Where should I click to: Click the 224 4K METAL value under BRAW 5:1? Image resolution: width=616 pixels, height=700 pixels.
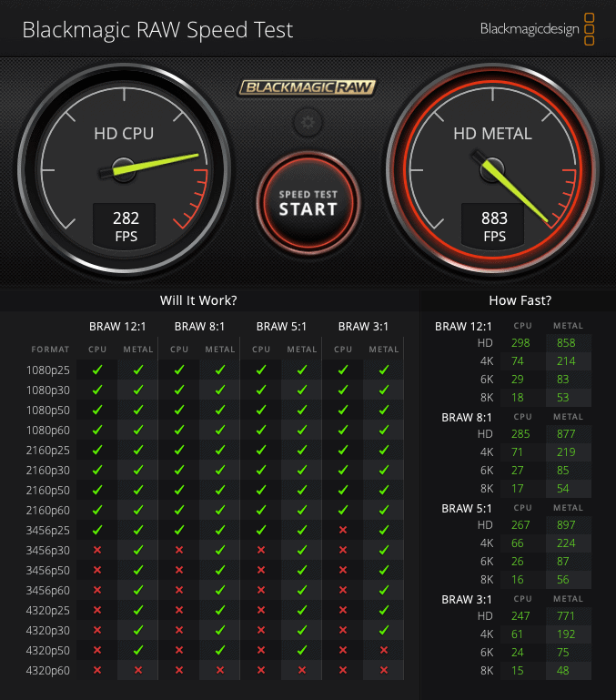click(x=567, y=543)
